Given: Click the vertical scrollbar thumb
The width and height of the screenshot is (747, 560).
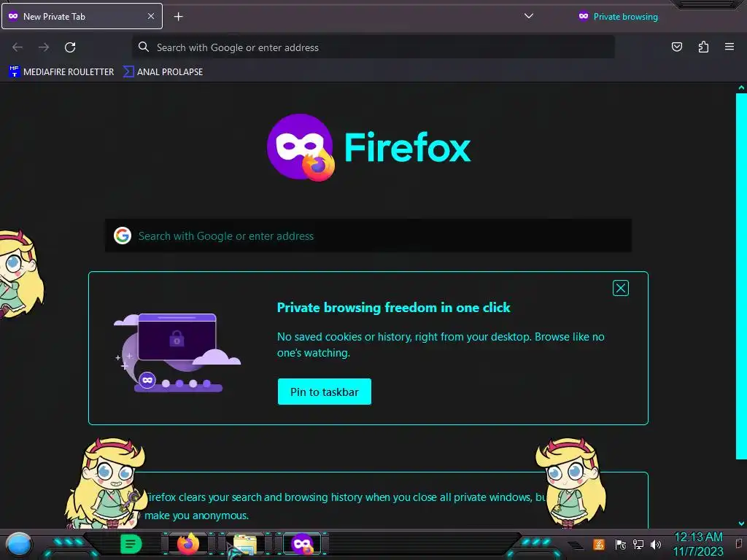Looking at the screenshot, I should click(741, 276).
